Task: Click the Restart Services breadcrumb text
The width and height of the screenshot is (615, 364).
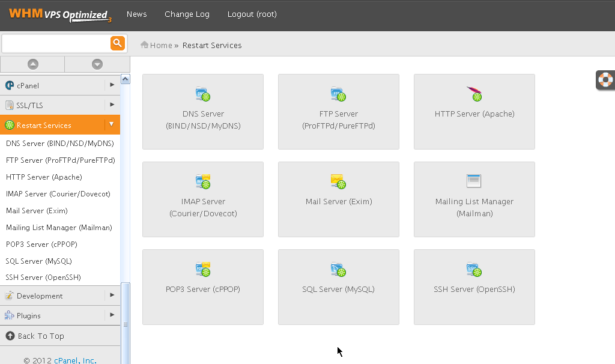Action: point(212,45)
